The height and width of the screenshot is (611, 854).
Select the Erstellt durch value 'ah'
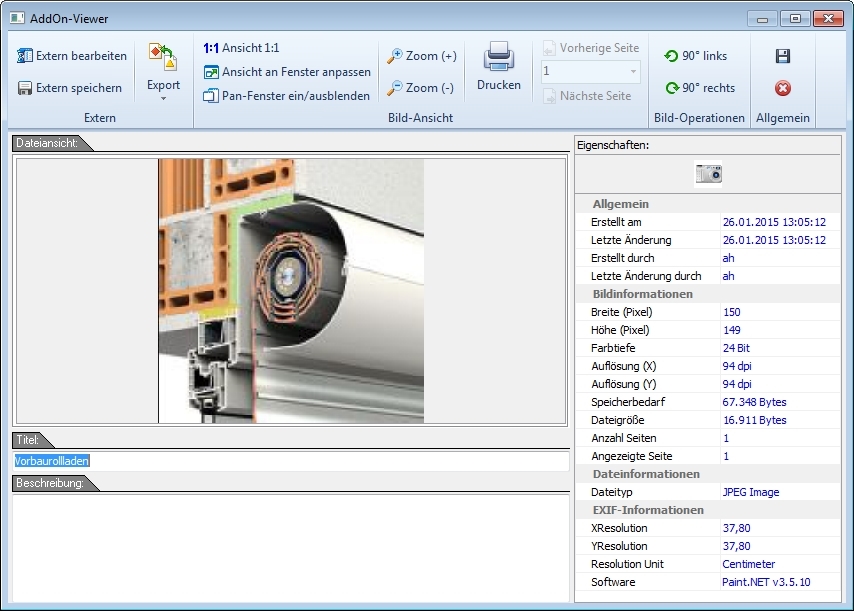point(728,258)
